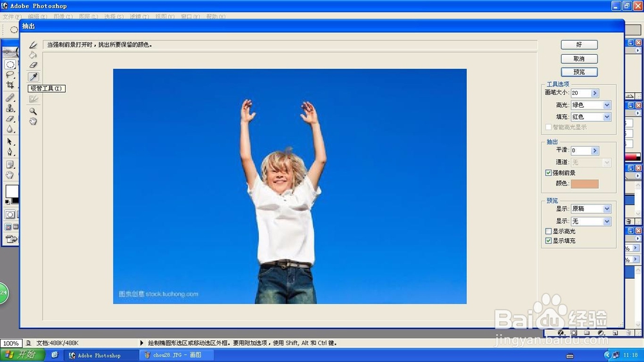Click the red color ramp in palette
This screenshot has width=644, height=362.
632,157
